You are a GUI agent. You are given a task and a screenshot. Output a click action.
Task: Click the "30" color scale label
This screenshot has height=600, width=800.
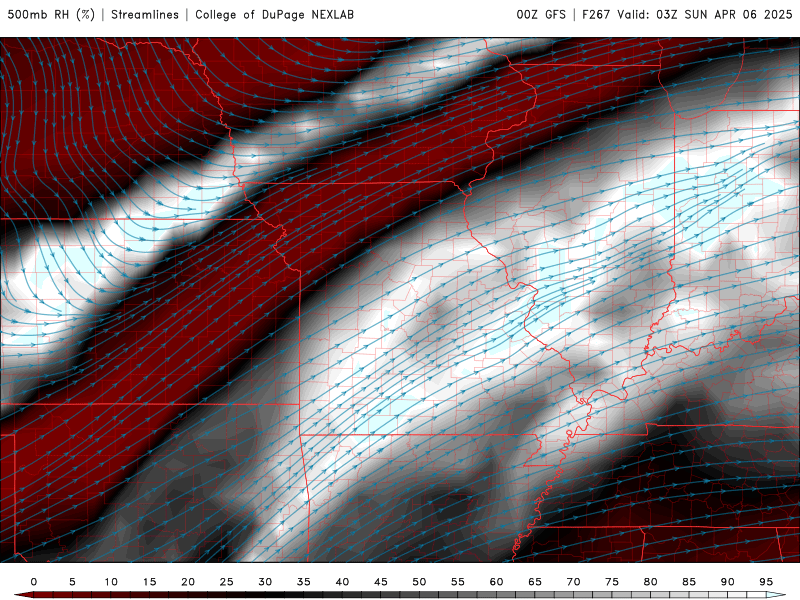265,582
